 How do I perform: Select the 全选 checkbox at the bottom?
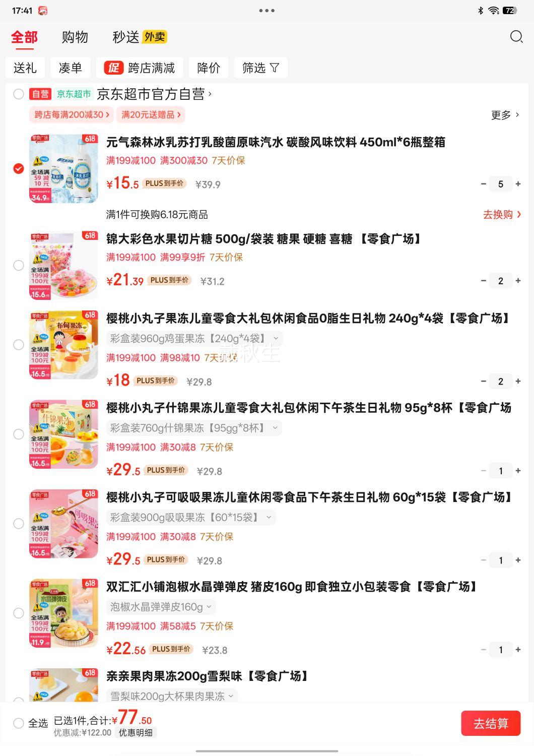click(19, 723)
